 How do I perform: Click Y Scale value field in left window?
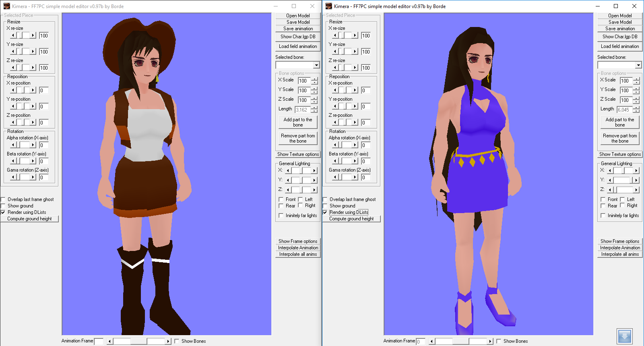[x=304, y=90]
